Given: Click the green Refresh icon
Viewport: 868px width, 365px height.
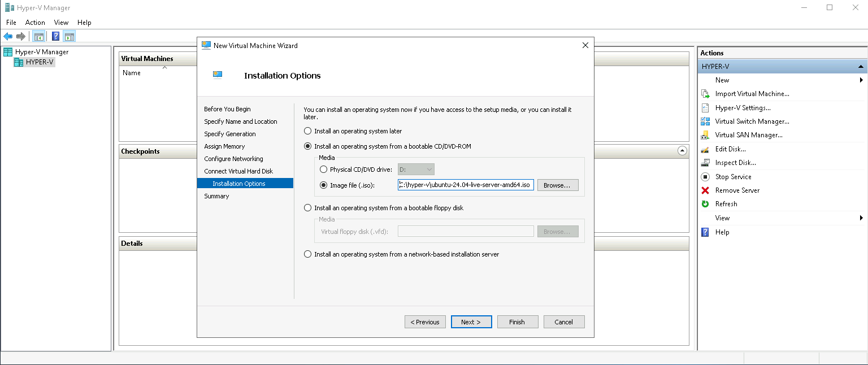Looking at the screenshot, I should pos(705,204).
